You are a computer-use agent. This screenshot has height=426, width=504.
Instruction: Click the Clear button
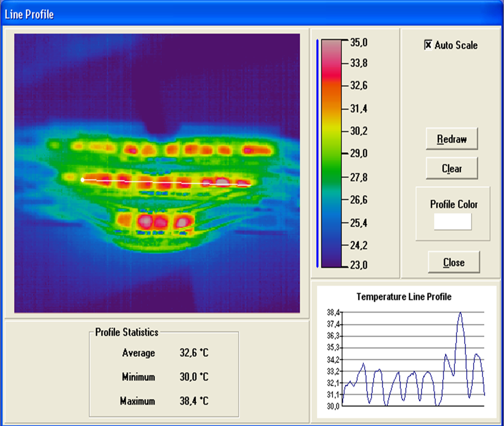pyautogui.click(x=452, y=169)
